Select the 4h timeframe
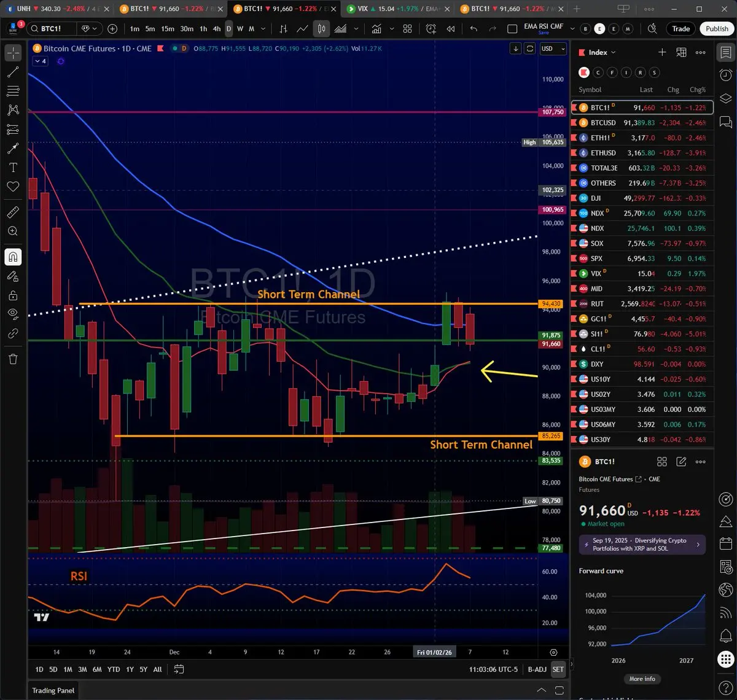The width and height of the screenshot is (737, 700). tap(217, 29)
